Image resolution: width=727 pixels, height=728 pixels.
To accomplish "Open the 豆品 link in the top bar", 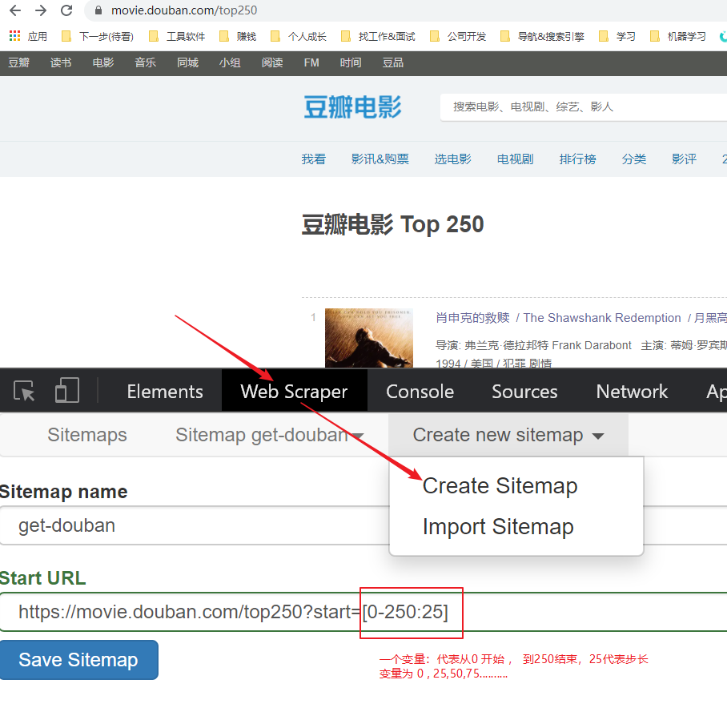I will (x=393, y=62).
